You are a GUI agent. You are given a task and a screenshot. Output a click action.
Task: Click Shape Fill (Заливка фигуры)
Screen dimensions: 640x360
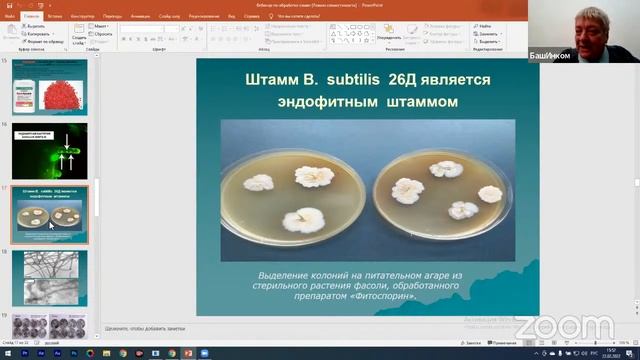click(443, 26)
